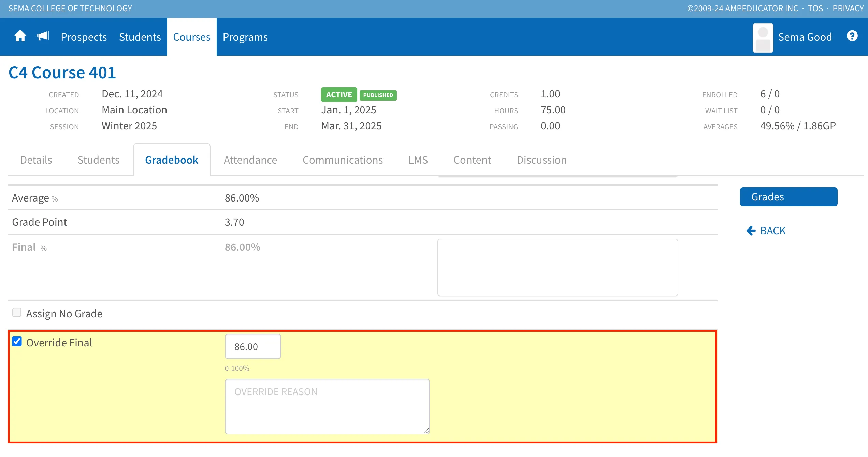This screenshot has width=868, height=457.
Task: Open the help question mark icon
Action: (x=852, y=36)
